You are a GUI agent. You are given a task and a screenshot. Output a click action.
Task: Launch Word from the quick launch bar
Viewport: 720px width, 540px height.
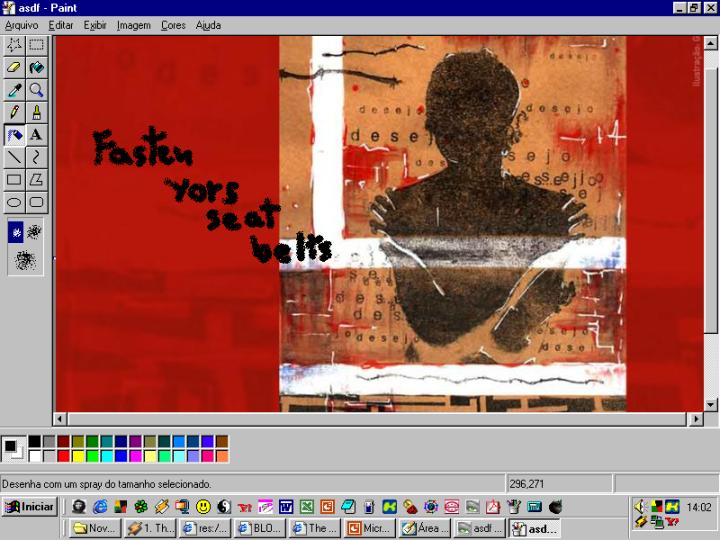click(x=286, y=507)
